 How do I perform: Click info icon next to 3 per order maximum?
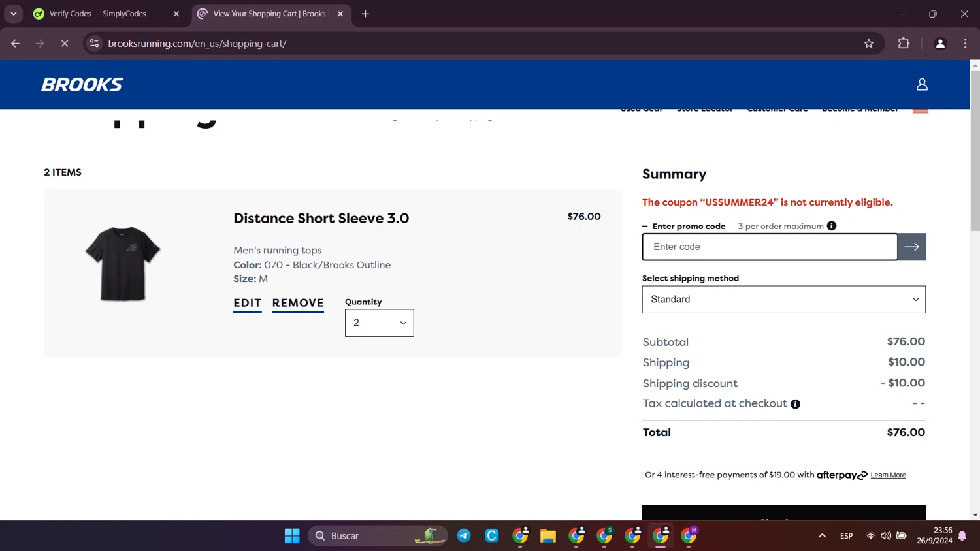coord(832,226)
